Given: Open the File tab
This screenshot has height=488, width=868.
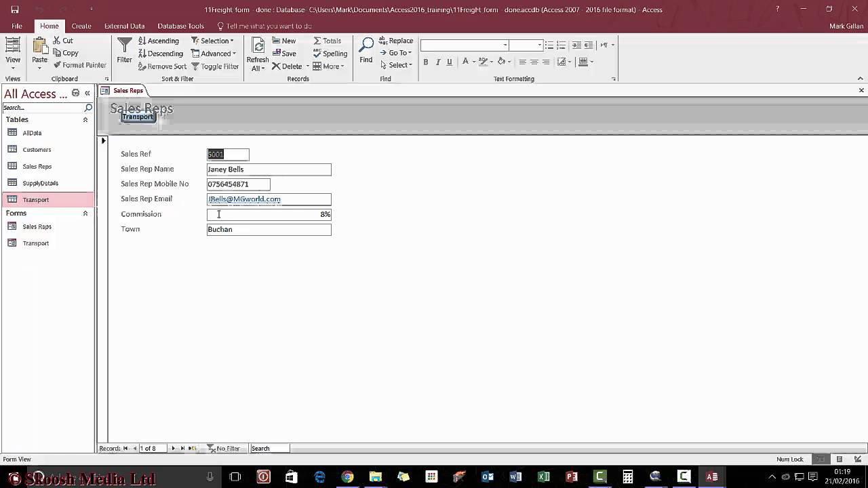Looking at the screenshot, I should tap(17, 26).
